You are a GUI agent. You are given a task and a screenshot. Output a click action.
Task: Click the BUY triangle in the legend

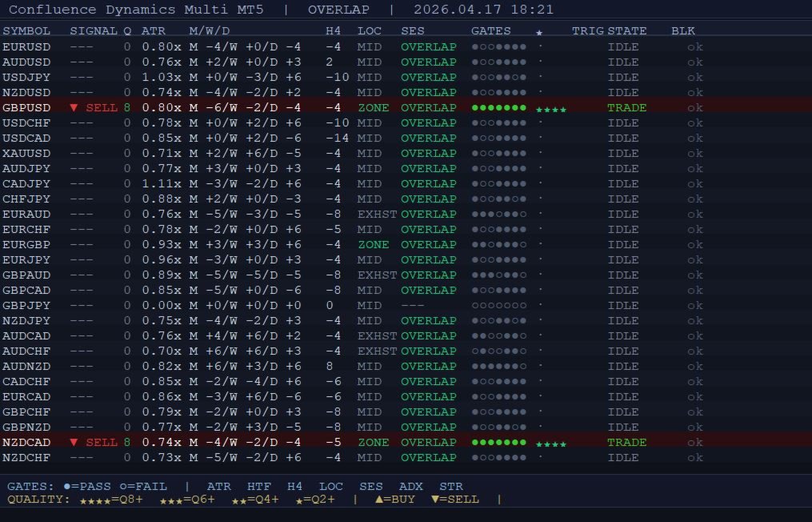[379, 500]
